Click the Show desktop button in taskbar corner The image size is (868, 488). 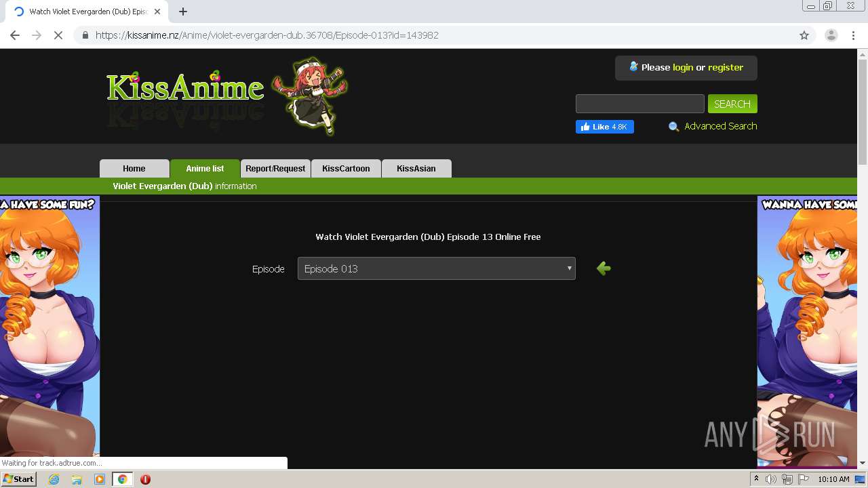tap(861, 479)
